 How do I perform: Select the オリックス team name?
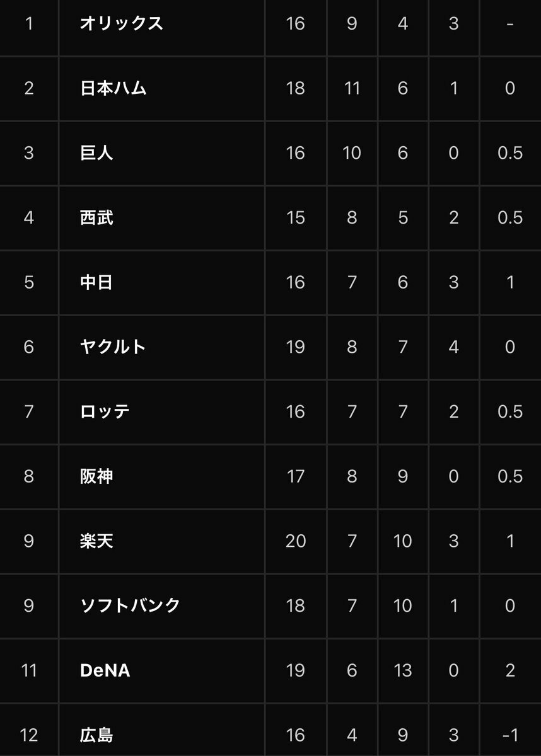(122, 24)
